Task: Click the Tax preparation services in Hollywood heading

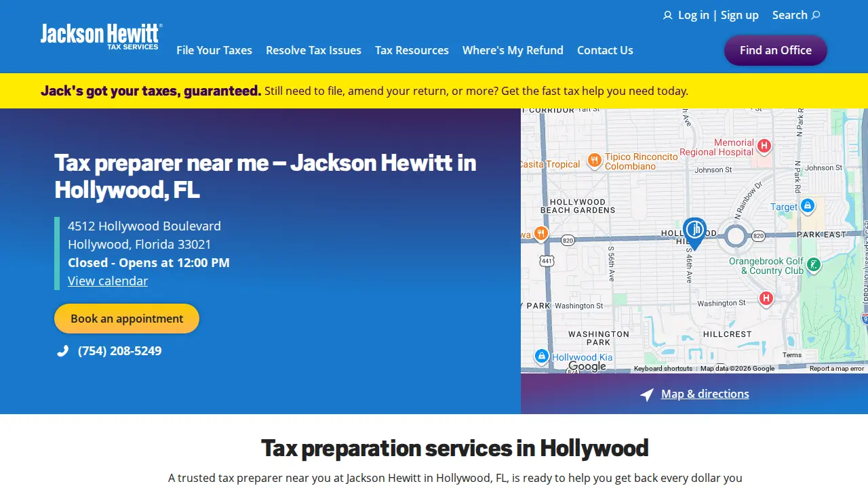Action: (x=455, y=448)
